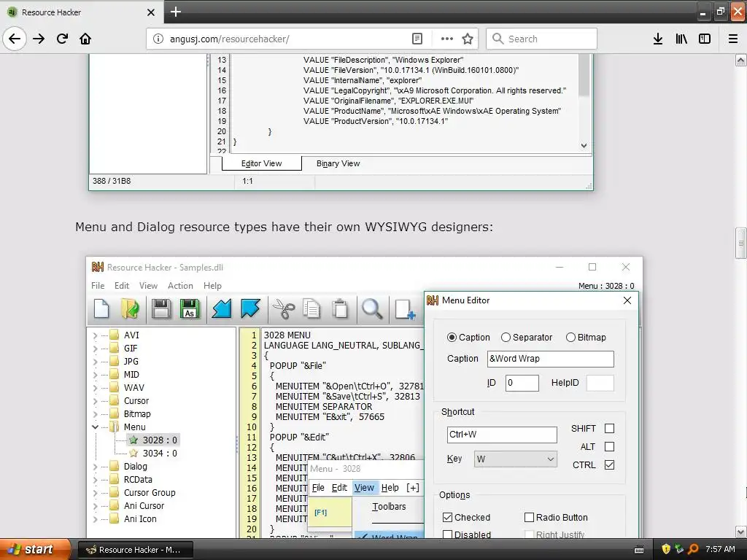The height and width of the screenshot is (560, 747).
Task: Click the Caption text field
Action: tap(550, 359)
